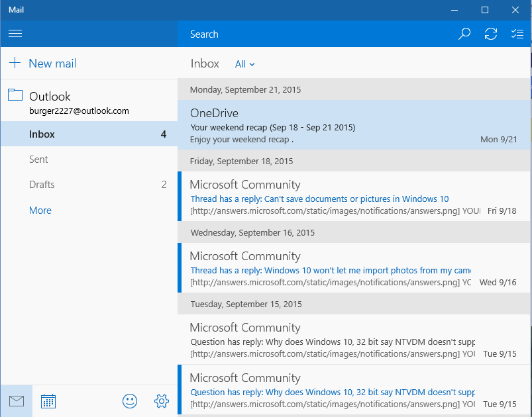Viewport: 532px width, 417px height.
Task: Open the Calendar app icon
Action: [48, 401]
